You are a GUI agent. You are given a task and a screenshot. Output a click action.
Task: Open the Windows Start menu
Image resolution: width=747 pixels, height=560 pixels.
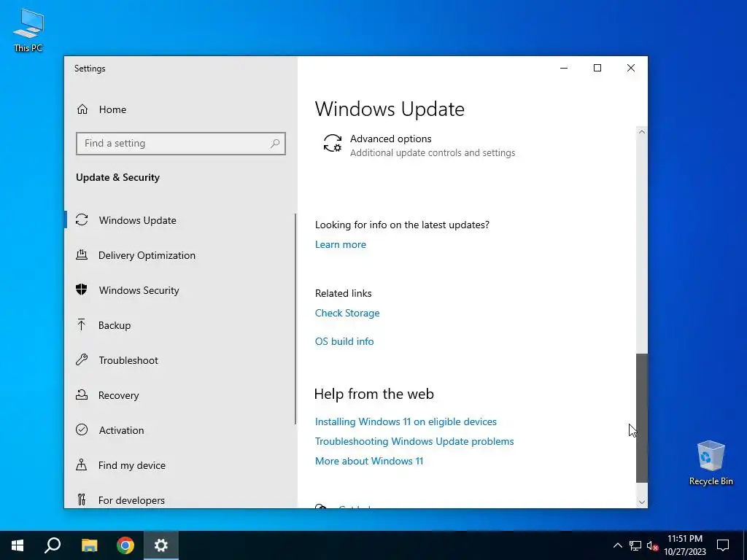(x=18, y=545)
